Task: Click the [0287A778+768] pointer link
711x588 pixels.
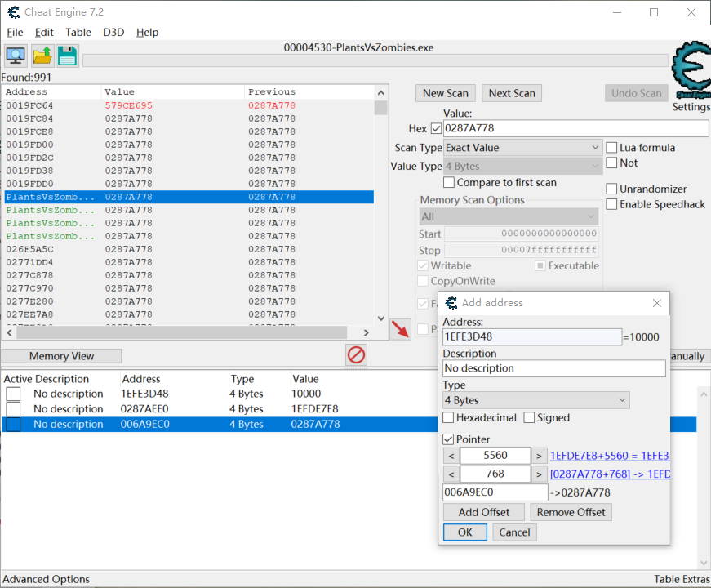Action: click(610, 474)
